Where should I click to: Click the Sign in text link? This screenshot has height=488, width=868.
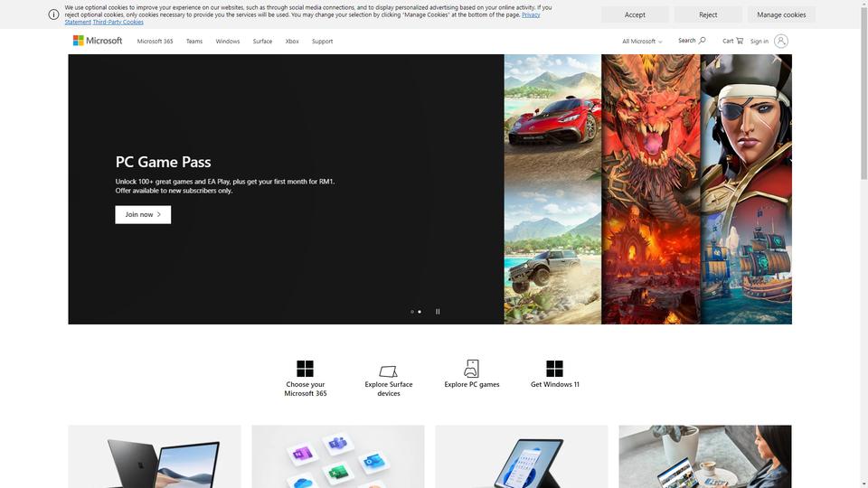point(759,41)
